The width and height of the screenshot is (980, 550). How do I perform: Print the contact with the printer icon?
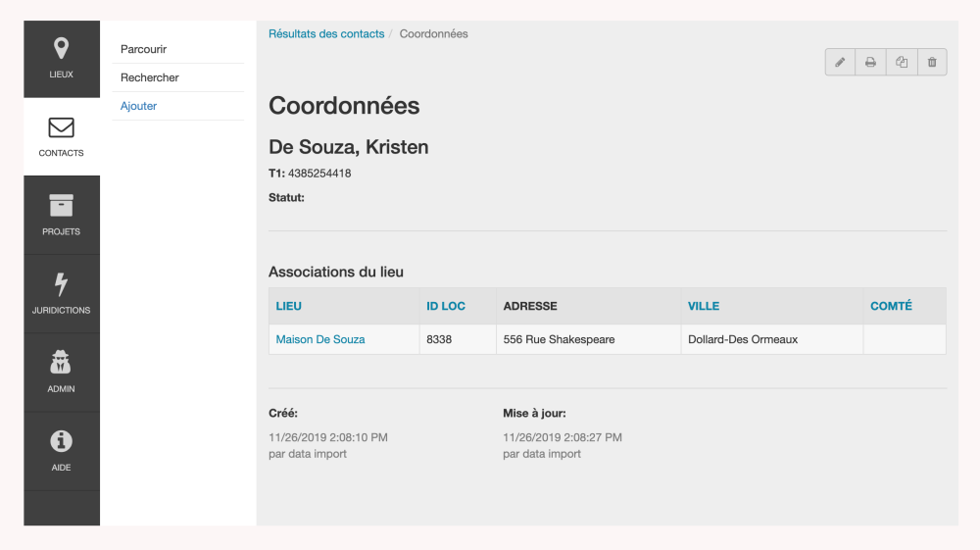870,63
